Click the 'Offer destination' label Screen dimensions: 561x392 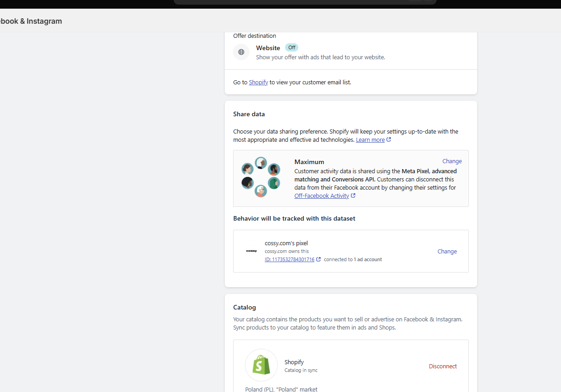[255, 36]
